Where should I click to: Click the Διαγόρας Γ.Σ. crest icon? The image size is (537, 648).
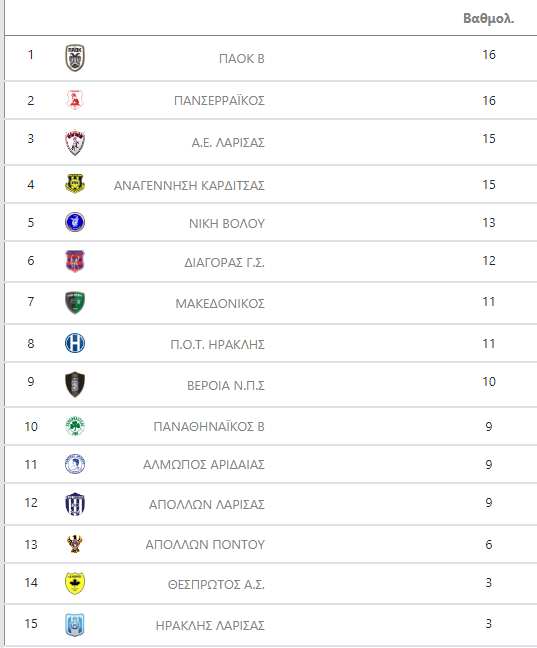coord(75,261)
